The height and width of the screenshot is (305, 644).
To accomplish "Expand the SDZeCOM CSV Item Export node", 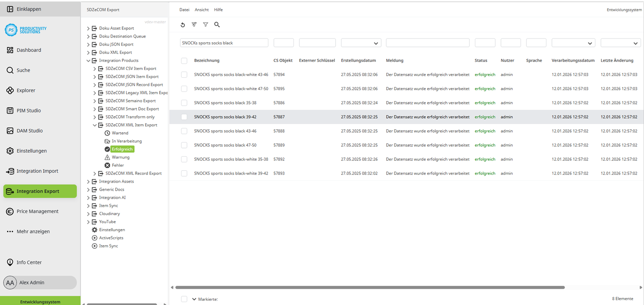I will (x=95, y=69).
